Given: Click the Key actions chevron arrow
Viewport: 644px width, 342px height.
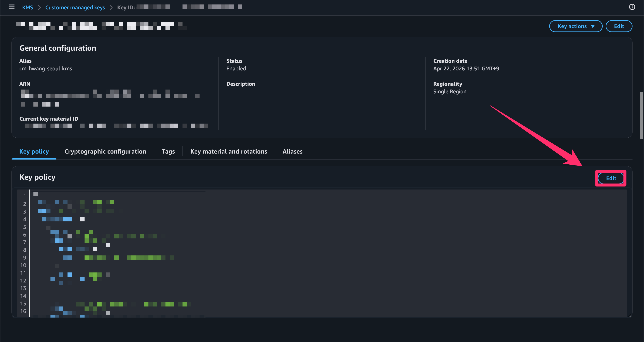Looking at the screenshot, I should (593, 26).
